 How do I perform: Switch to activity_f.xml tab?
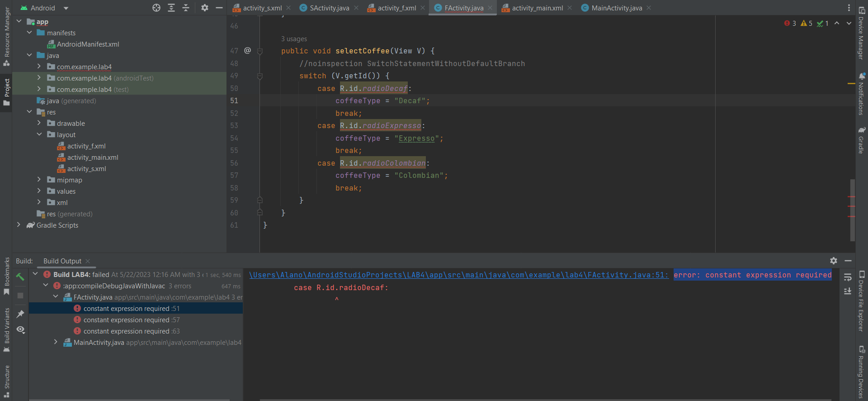pos(397,8)
